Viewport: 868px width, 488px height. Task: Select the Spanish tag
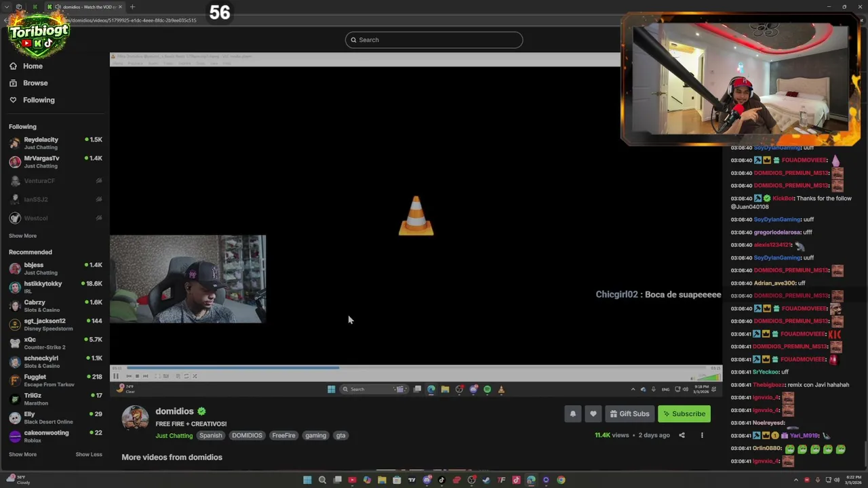210,436
